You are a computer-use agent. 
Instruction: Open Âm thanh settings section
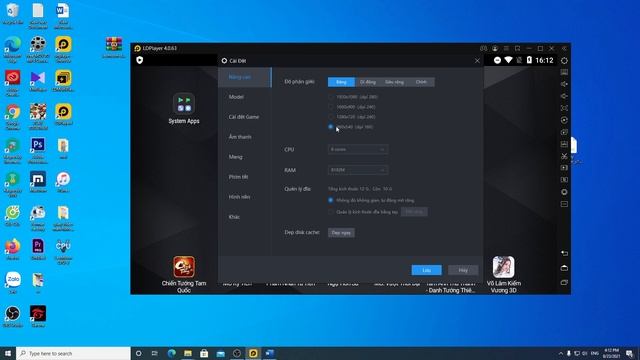tap(244, 137)
